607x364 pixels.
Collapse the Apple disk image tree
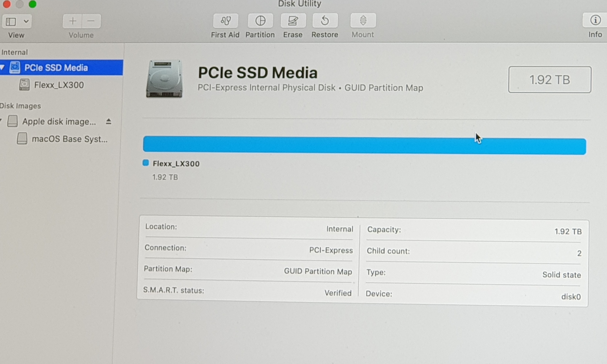(x=1, y=121)
